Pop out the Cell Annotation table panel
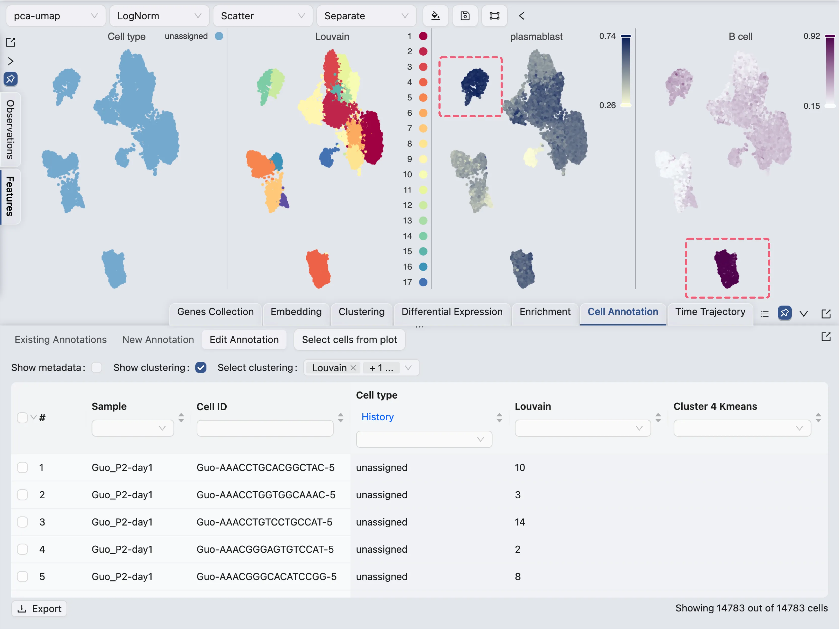840x629 pixels. pos(826,337)
